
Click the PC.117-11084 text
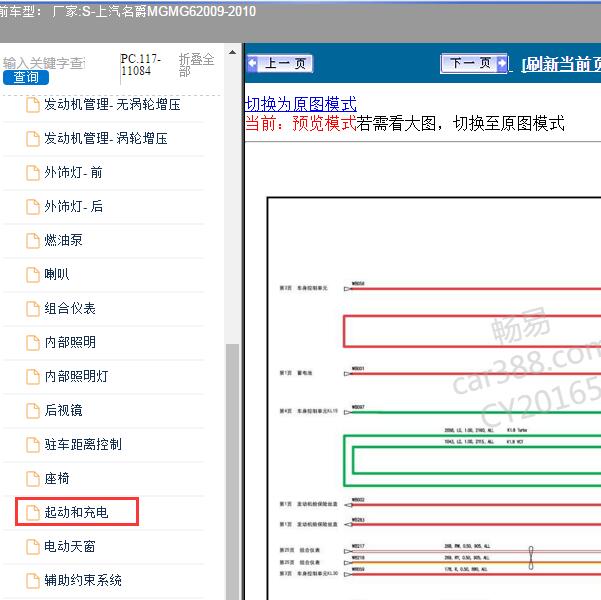[x=141, y=64]
